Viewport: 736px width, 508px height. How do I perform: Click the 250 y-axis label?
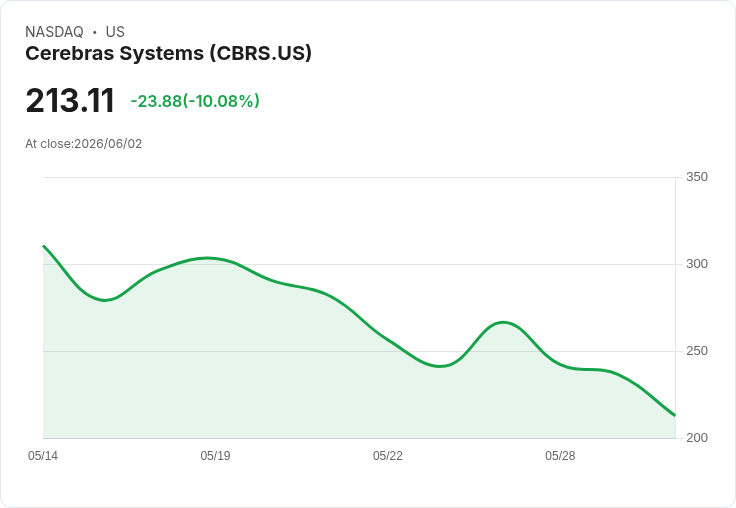(697, 351)
